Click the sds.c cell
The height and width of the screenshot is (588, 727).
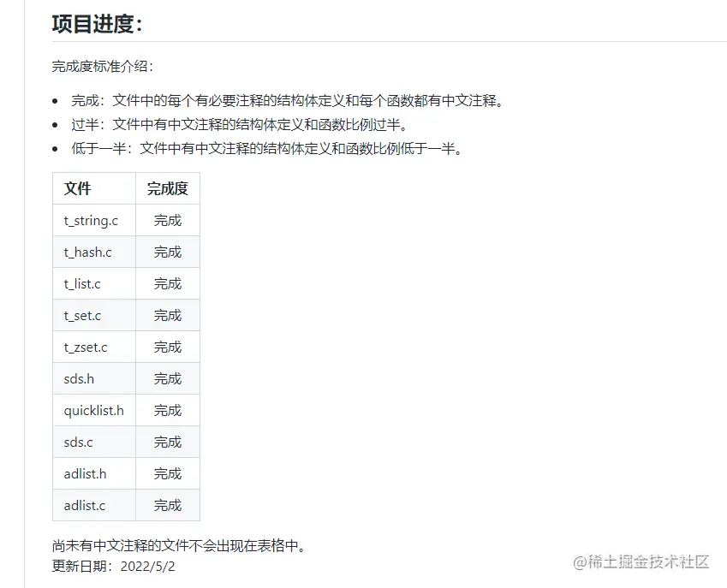tap(77, 442)
